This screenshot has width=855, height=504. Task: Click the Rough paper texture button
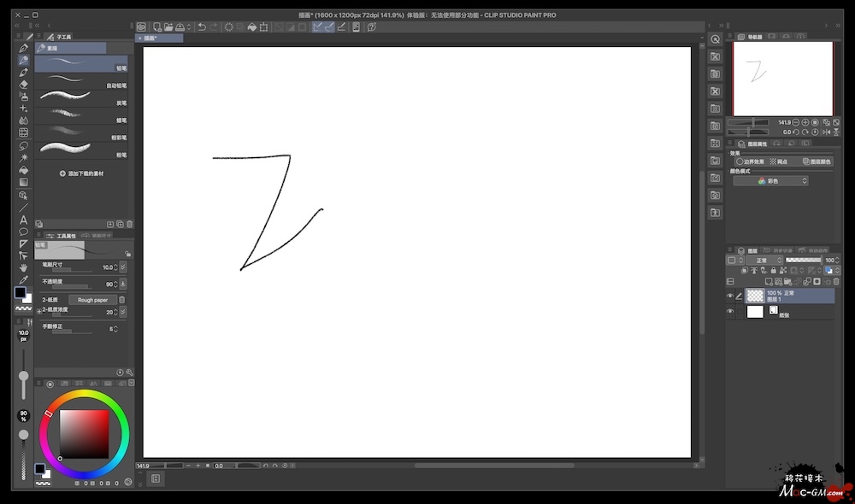pyautogui.click(x=92, y=300)
